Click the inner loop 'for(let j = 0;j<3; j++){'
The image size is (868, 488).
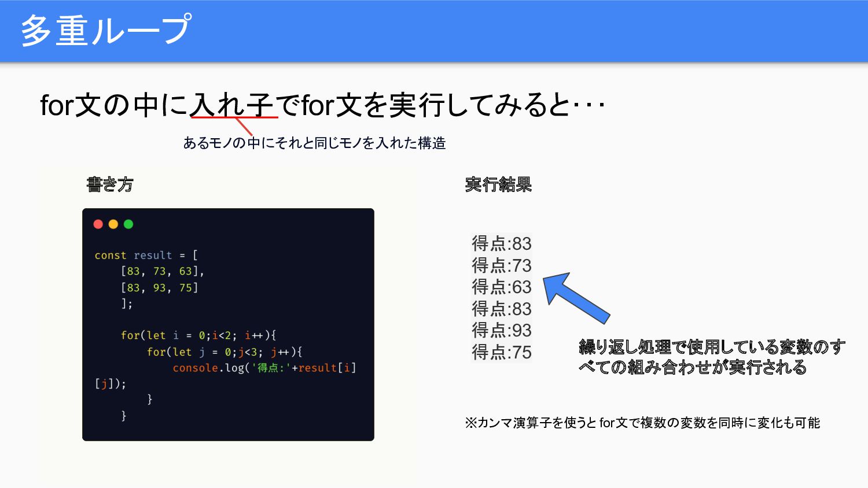225,352
